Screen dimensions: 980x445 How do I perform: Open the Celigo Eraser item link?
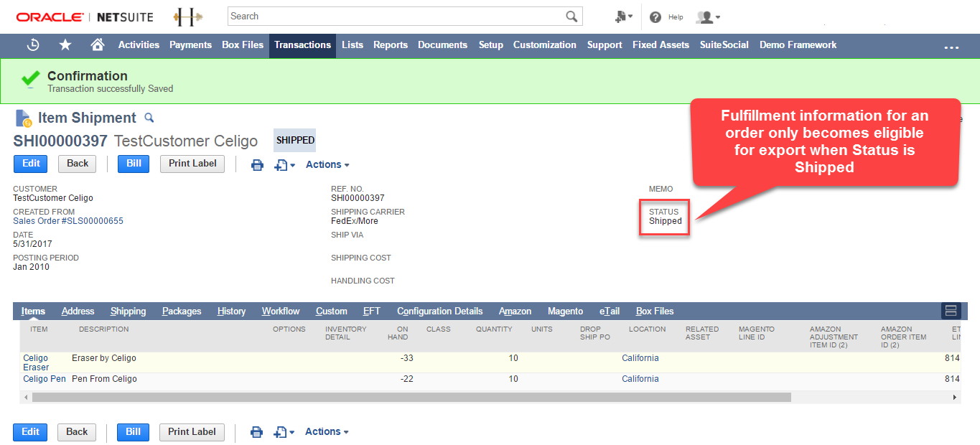[36, 362]
